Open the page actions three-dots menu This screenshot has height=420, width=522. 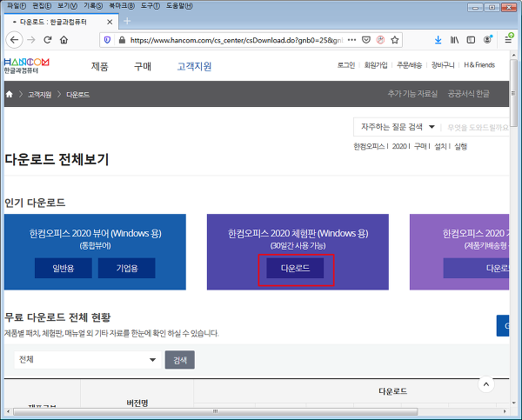click(x=351, y=40)
